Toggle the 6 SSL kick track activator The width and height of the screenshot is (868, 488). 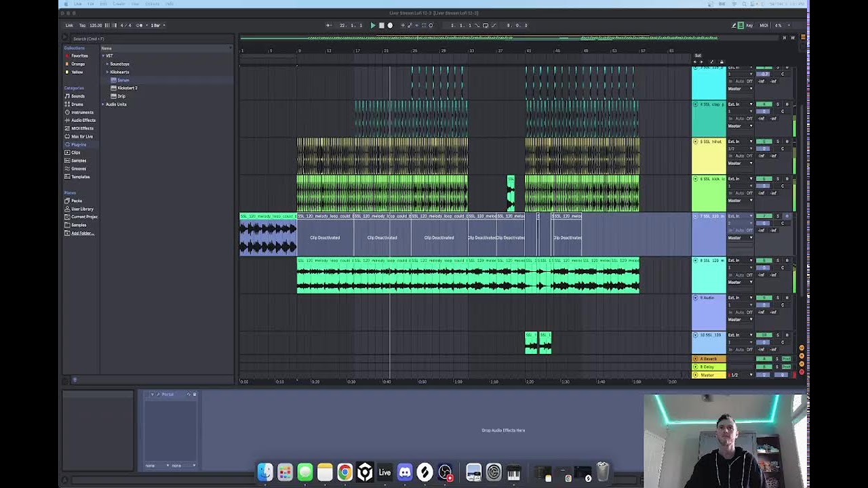point(764,179)
